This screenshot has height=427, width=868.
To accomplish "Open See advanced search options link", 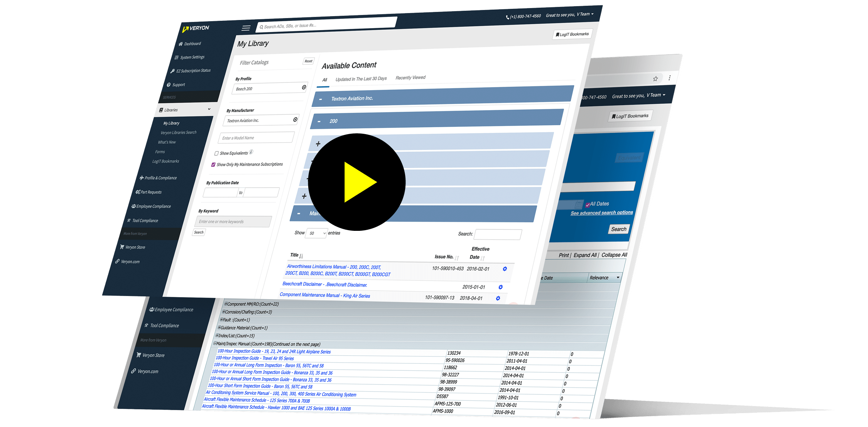I will (x=602, y=213).
